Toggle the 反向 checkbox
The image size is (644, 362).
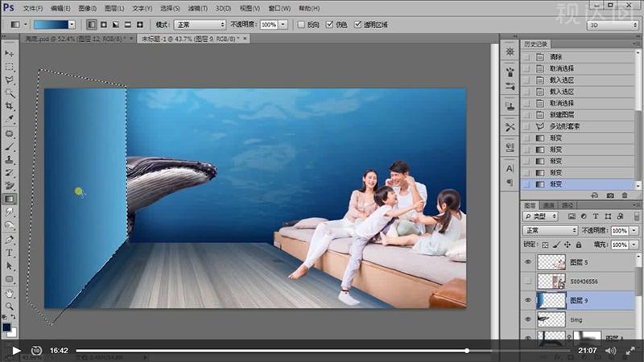tap(301, 25)
